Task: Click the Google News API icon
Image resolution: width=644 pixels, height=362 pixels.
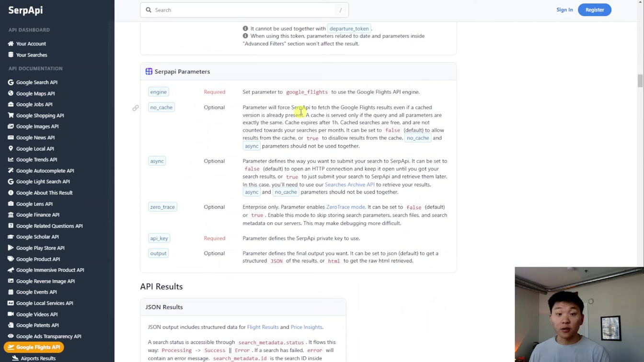Action: click(11, 137)
